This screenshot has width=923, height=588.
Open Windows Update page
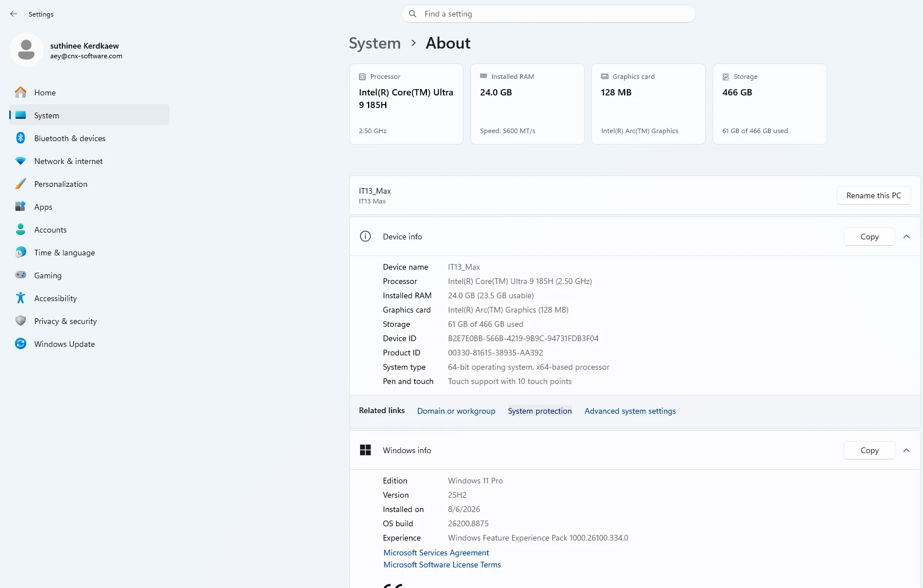click(89, 344)
